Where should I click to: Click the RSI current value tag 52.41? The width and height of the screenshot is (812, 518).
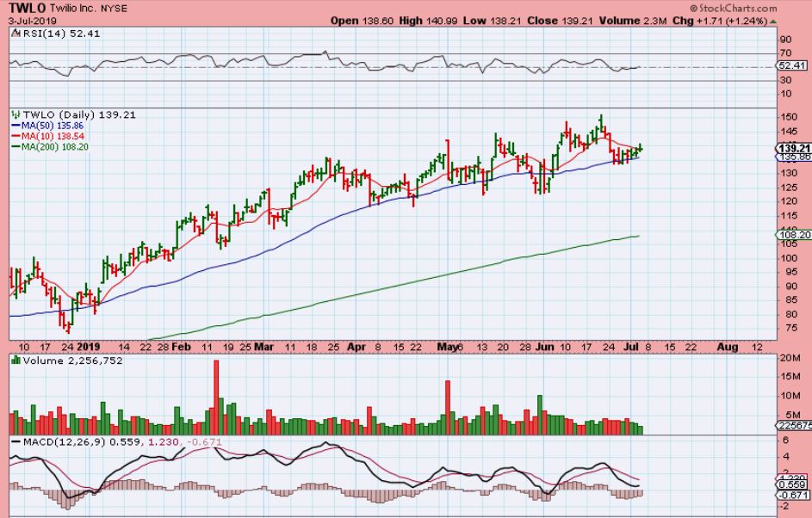pyautogui.click(x=793, y=65)
